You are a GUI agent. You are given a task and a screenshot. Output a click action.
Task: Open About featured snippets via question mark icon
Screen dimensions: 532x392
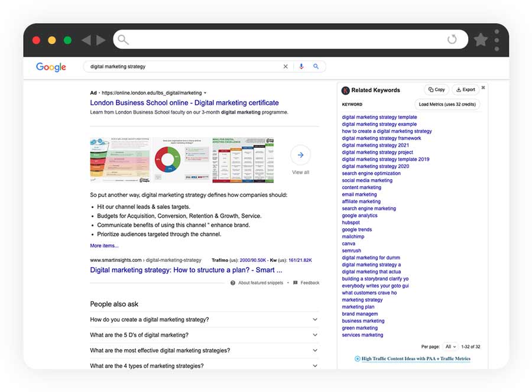pyautogui.click(x=232, y=283)
